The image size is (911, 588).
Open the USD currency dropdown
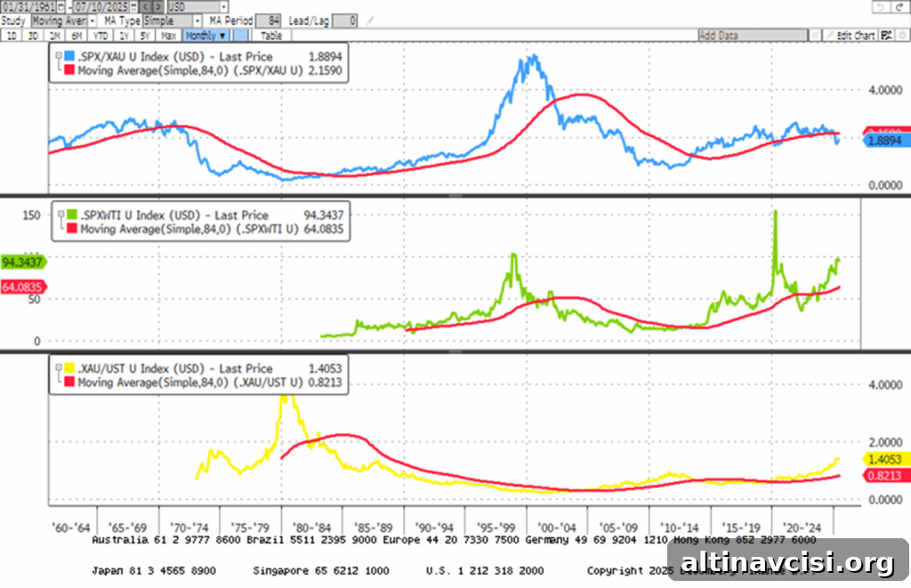click(x=223, y=7)
